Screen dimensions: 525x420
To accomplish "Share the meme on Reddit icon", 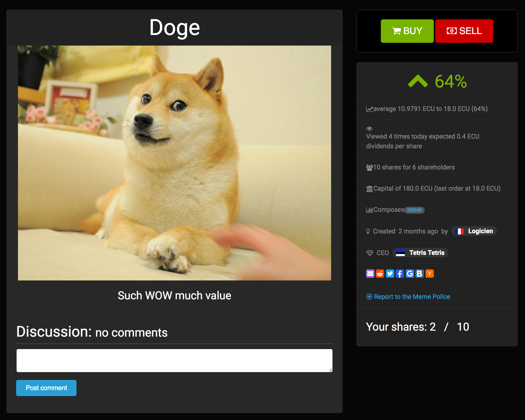I will (x=380, y=274).
